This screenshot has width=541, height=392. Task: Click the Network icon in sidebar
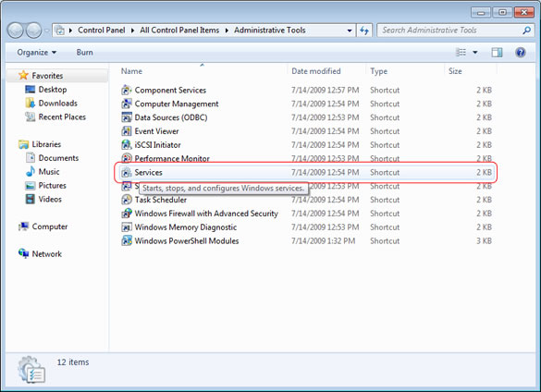[x=23, y=253]
